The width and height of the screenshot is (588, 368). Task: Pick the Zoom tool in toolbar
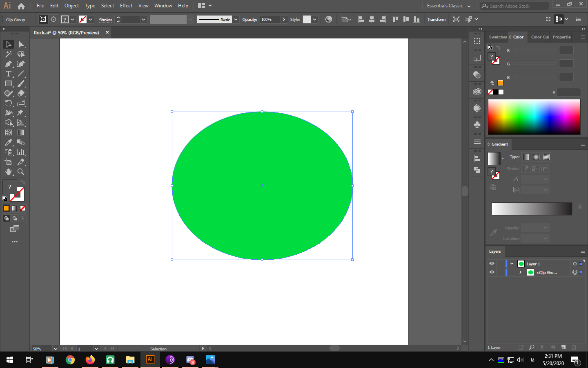[x=21, y=172]
